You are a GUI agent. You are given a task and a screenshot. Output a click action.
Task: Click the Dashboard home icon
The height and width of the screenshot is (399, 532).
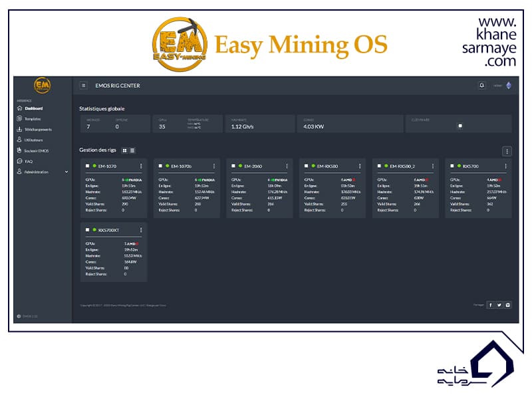point(19,108)
